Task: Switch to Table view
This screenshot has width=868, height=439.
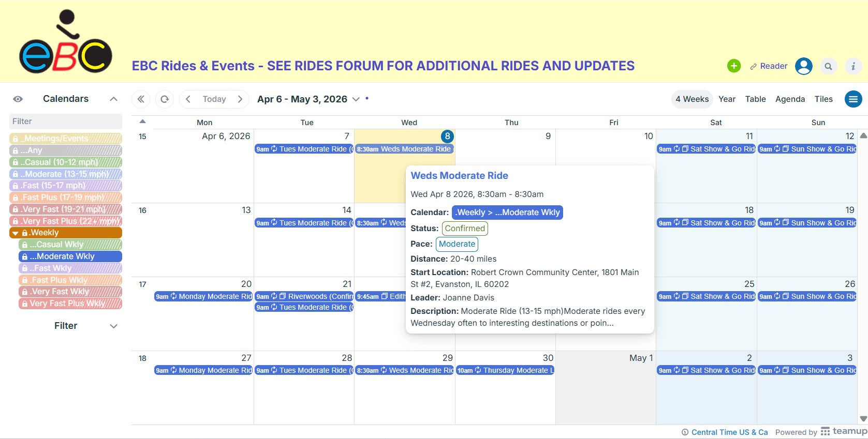Action: pos(755,99)
